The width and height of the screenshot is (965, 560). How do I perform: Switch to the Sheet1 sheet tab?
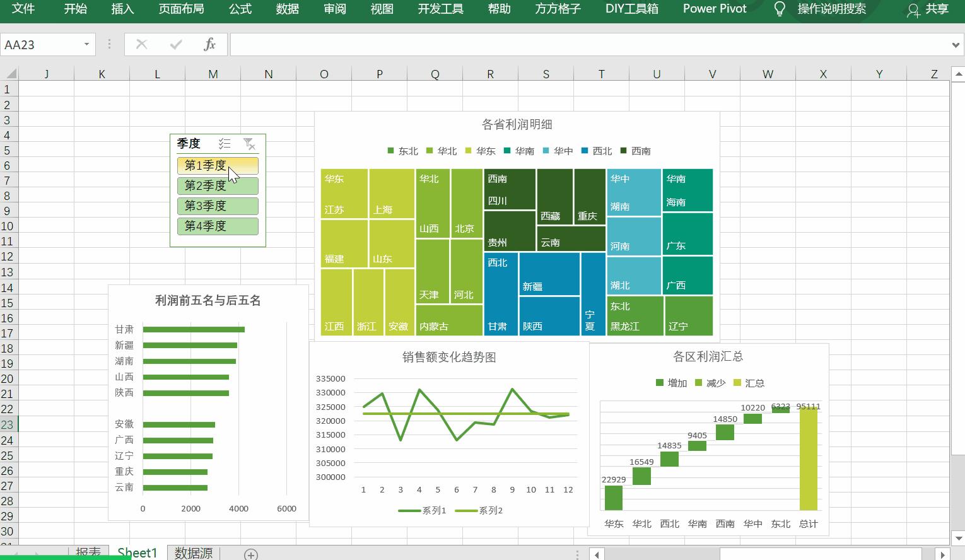137,553
